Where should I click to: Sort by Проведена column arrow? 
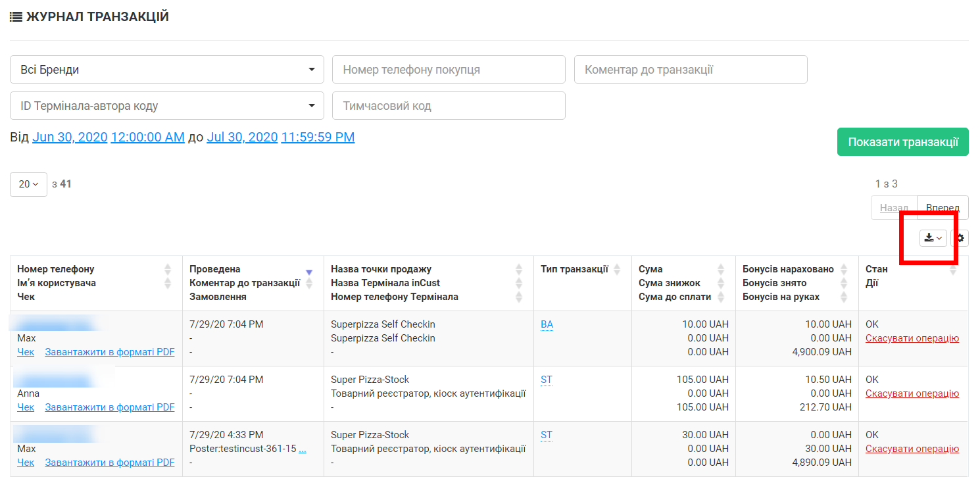[x=309, y=272]
